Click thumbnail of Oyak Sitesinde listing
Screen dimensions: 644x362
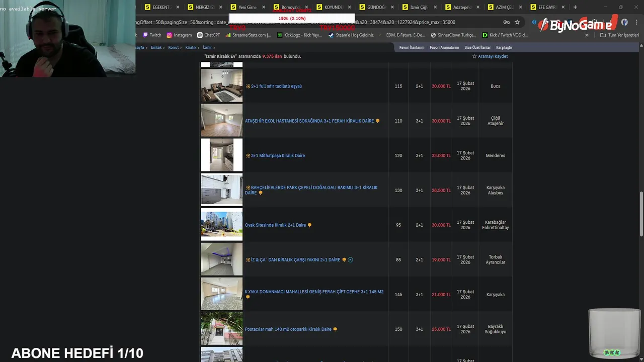[x=221, y=225]
